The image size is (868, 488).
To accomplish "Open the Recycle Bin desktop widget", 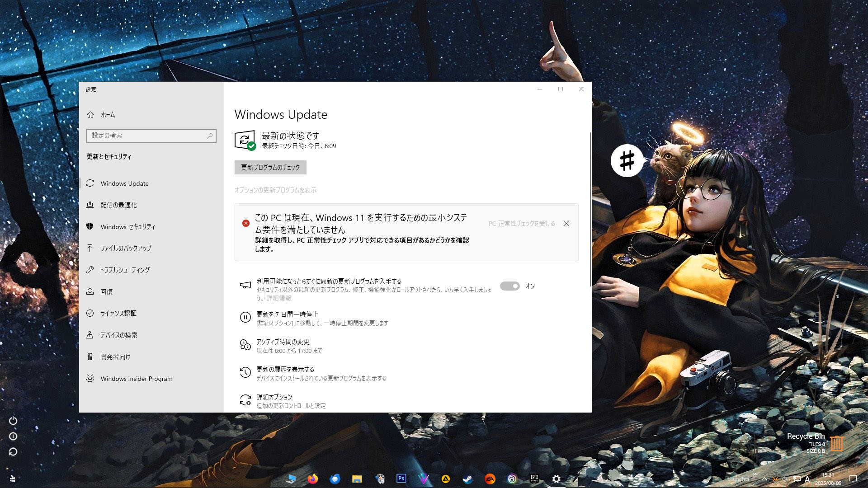I will pyautogui.click(x=815, y=444).
